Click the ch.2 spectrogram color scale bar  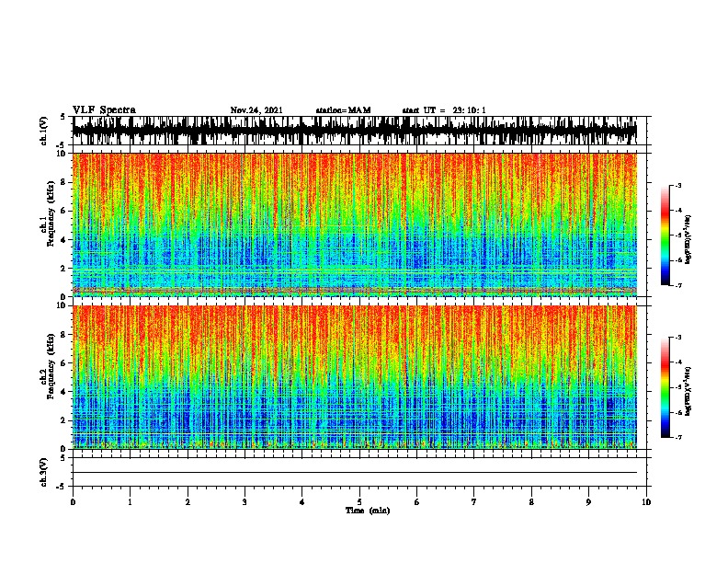pyautogui.click(x=665, y=387)
